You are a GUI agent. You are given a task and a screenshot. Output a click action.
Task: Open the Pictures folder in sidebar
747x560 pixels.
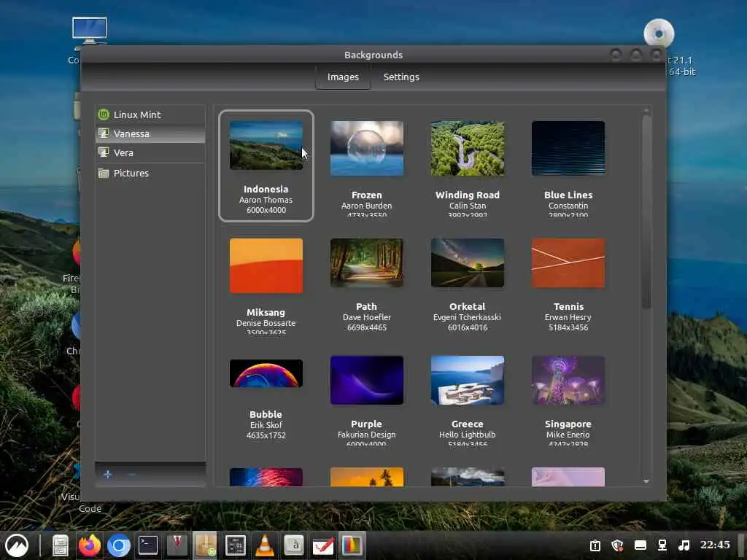(150, 174)
